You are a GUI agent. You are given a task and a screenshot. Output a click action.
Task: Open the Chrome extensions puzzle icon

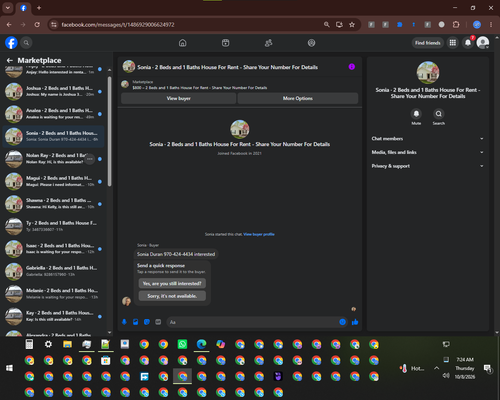[x=456, y=25]
